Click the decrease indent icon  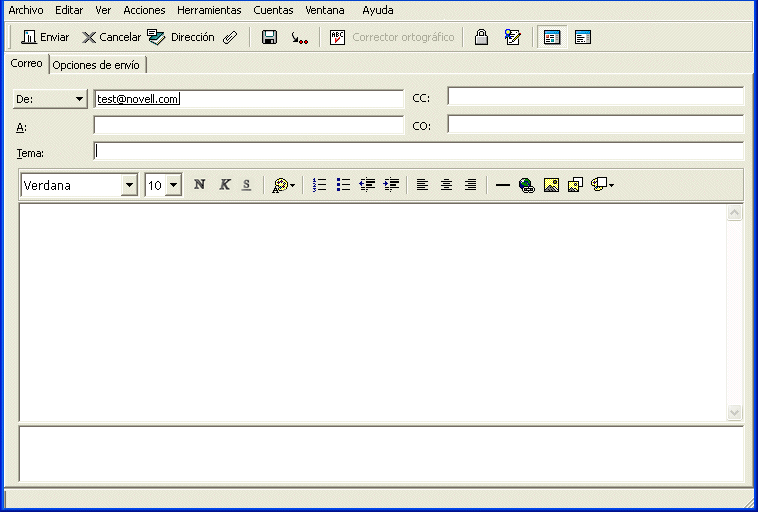coord(367,185)
